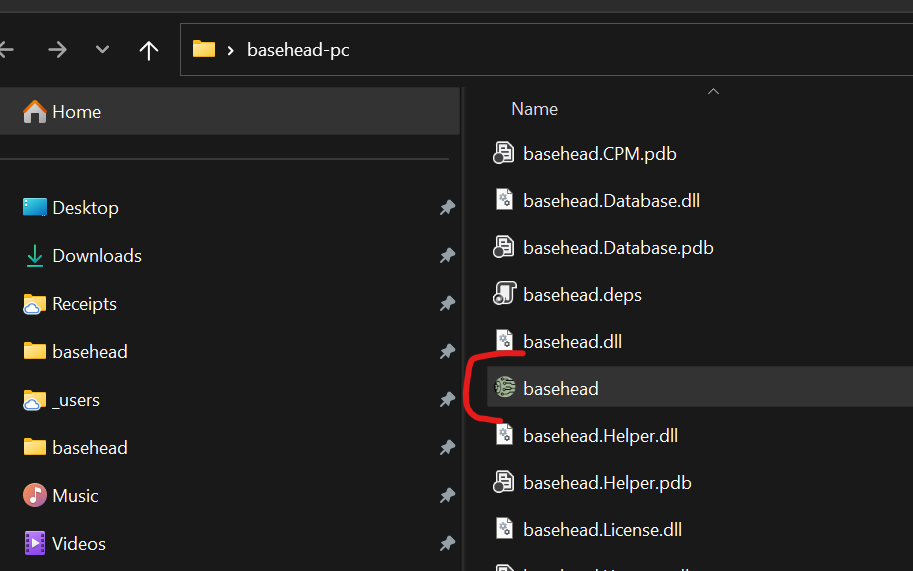Click the folder icon in address bar
913x571 pixels.
[204, 49]
